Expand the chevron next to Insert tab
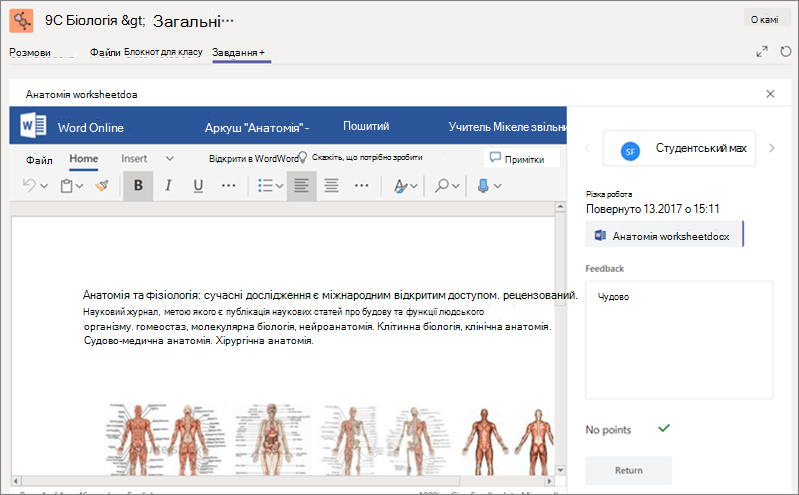Screen dimensions: 799x495 (x=170, y=159)
